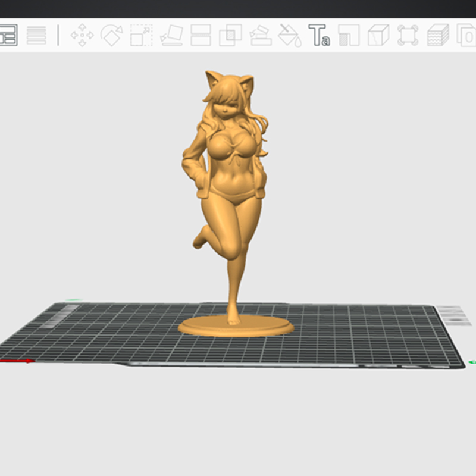Activate the Rotate tool
Viewport: 476px width, 476px height.
(111, 35)
